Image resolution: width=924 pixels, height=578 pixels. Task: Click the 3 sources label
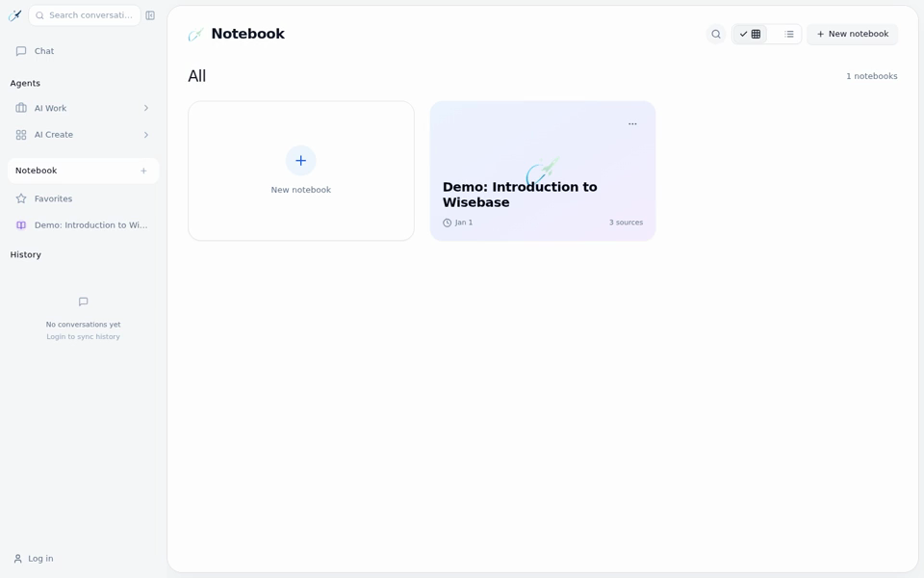pos(626,223)
